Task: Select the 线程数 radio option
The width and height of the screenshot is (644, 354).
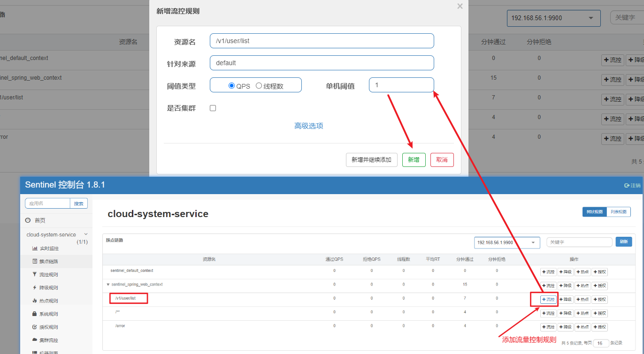Action: click(x=259, y=86)
